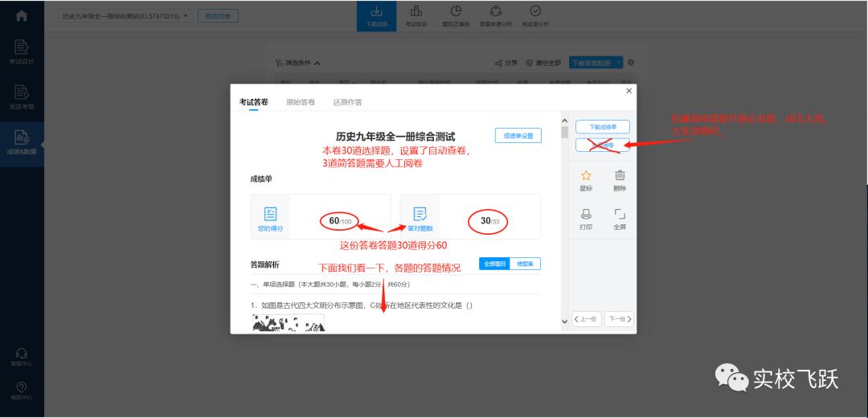Viewport: 868px width, 418px height.
Task: Click the dialog scrollbar thumb
Action: [565, 132]
